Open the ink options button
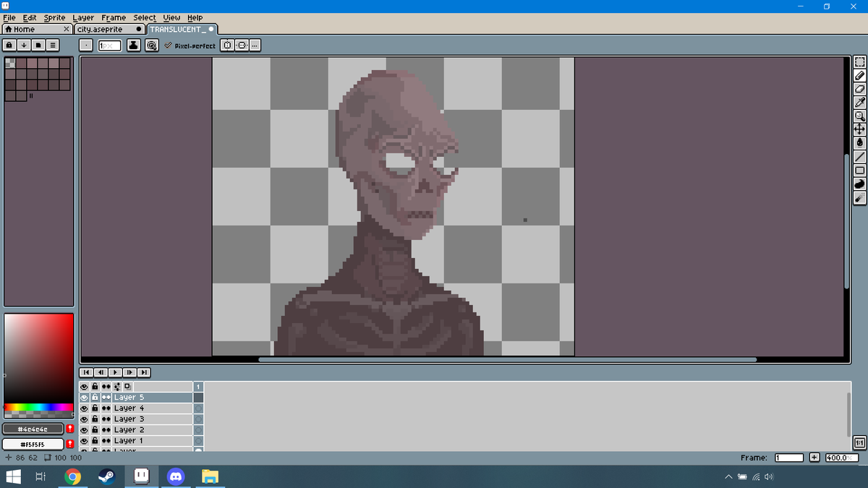 coord(134,46)
